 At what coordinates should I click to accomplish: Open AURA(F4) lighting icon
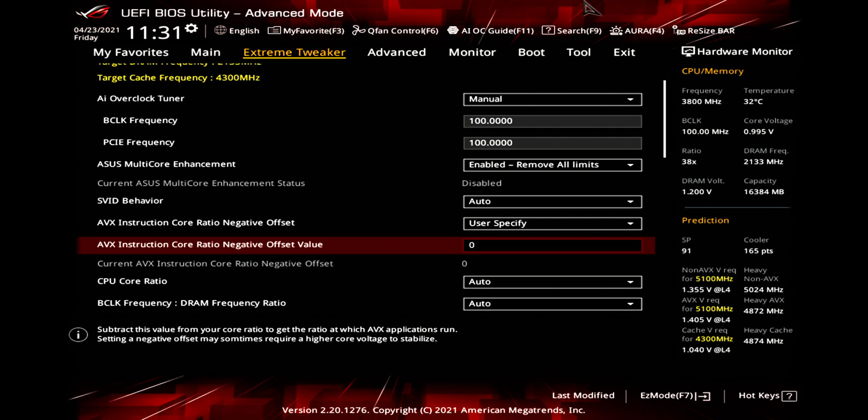tap(616, 30)
